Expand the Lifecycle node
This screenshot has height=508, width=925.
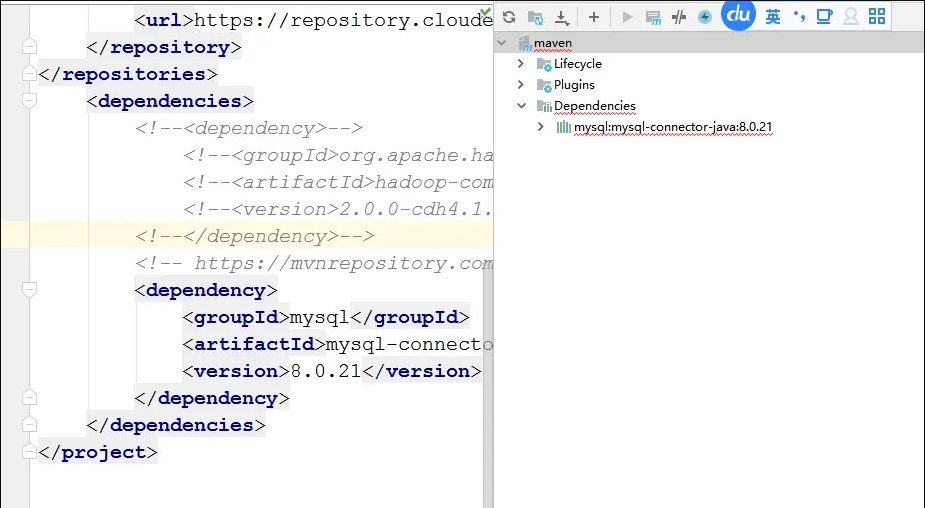521,63
